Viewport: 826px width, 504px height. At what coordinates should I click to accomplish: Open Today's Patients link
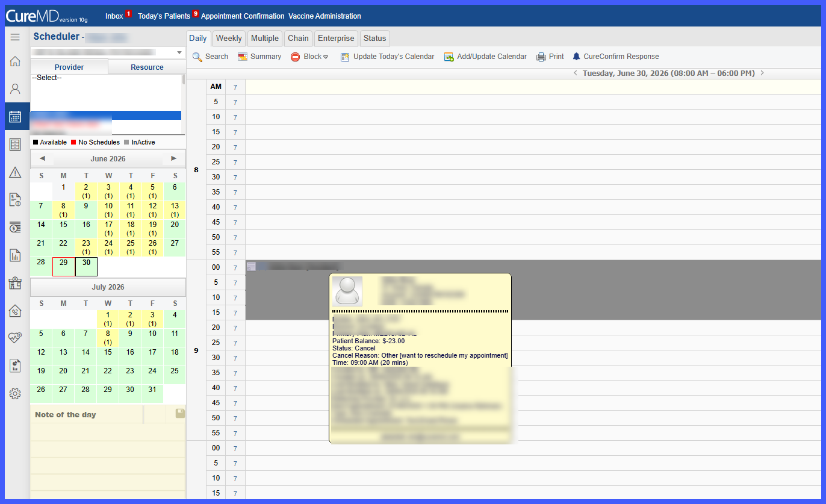pos(164,16)
